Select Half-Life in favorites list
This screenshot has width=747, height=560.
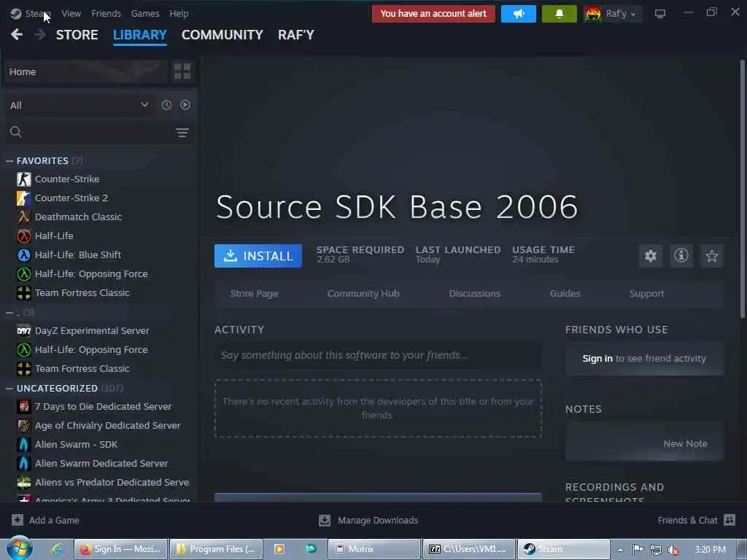(54, 236)
